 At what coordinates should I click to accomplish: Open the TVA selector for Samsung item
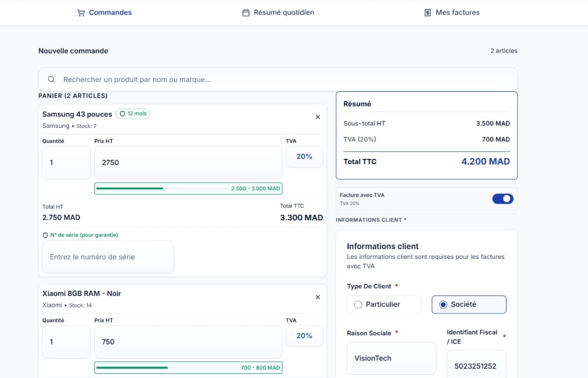coord(304,156)
